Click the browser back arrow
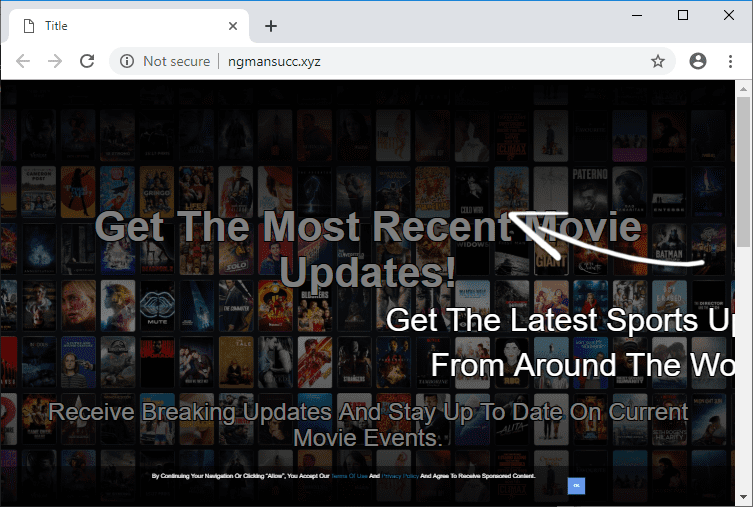 tap(23, 61)
